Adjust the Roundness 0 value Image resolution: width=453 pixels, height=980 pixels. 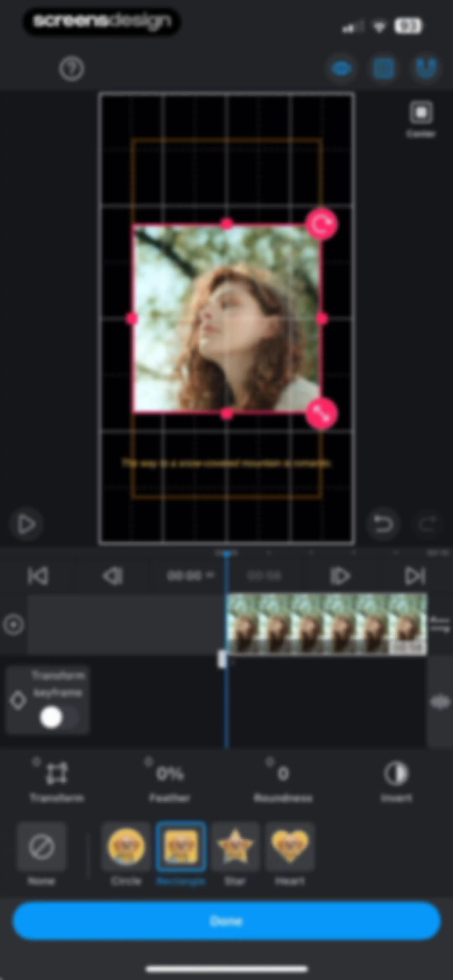283,781
